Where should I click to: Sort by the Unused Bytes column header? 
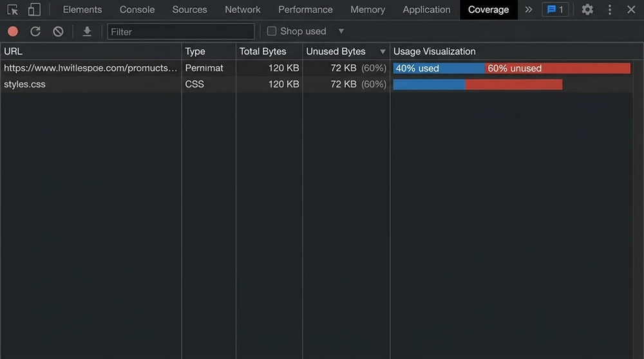click(346, 51)
